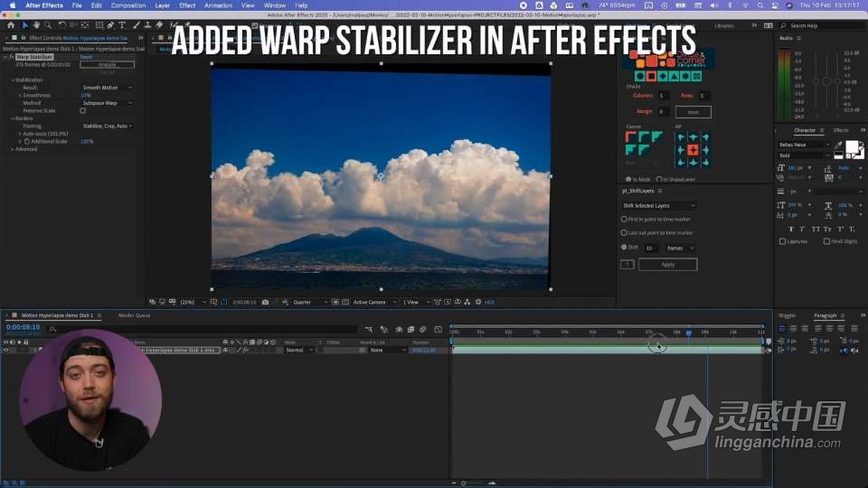The height and width of the screenshot is (488, 868).
Task: Enable the Hindi Digits checkbox
Action: click(826, 241)
